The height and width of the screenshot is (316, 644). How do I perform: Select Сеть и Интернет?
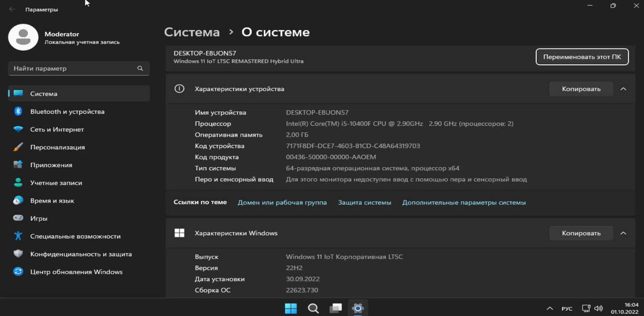click(79, 129)
